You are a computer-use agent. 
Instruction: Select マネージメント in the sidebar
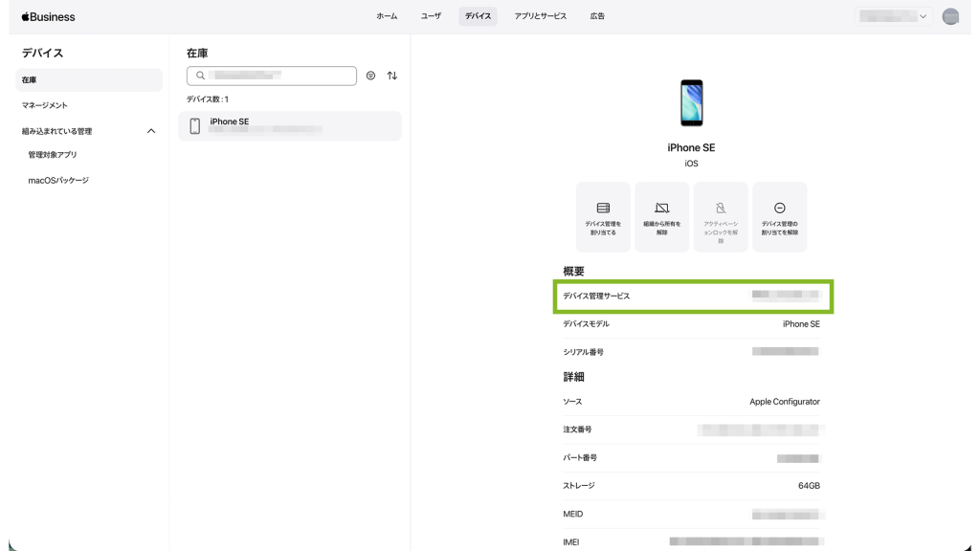click(x=45, y=105)
